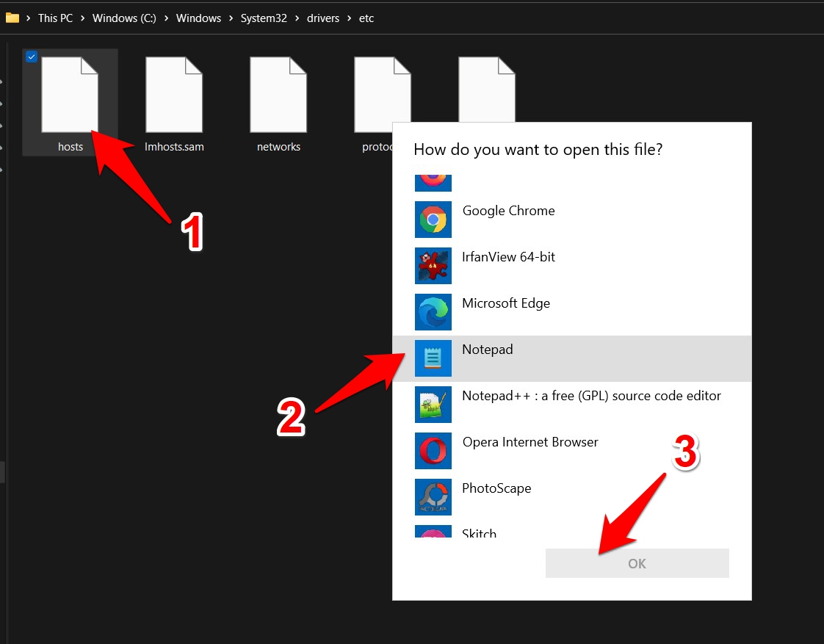Click the IrfanView 64-bit icon
The width and height of the screenshot is (824, 644).
[x=433, y=266]
